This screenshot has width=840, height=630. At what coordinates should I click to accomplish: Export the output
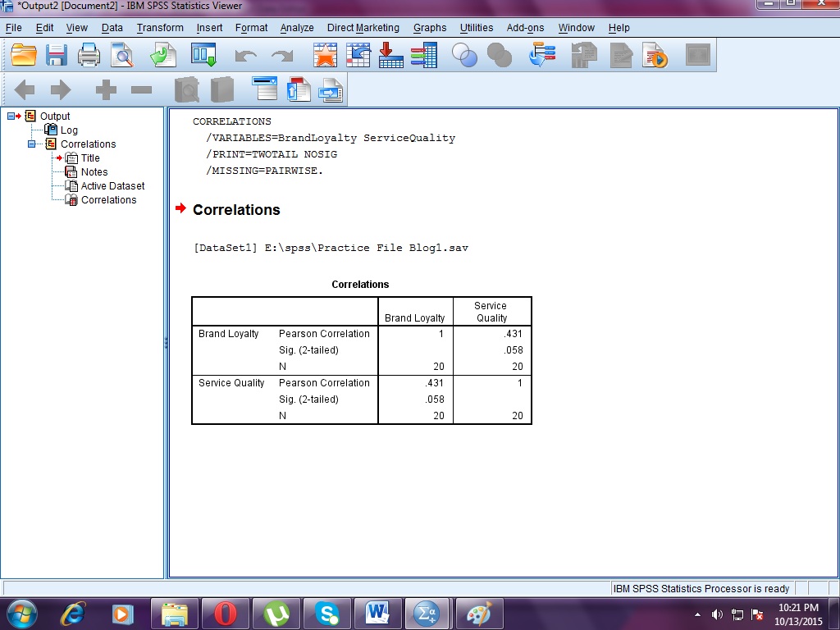click(162, 56)
